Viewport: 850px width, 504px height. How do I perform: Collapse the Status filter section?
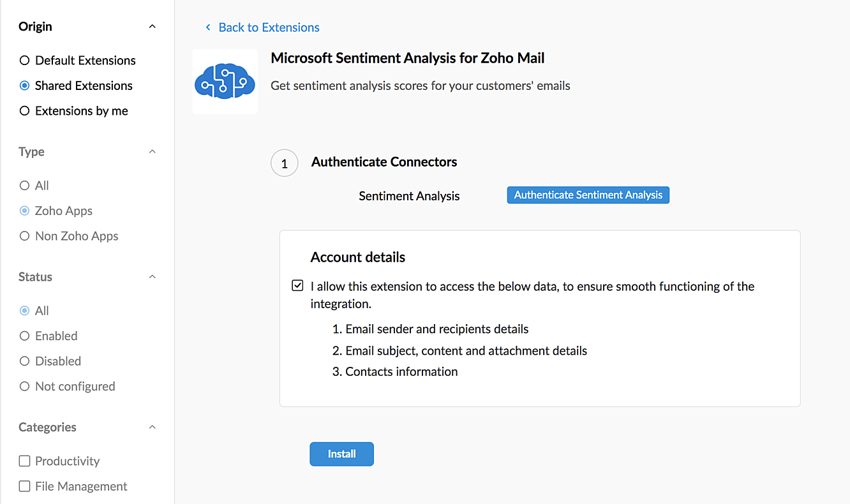pyautogui.click(x=152, y=277)
